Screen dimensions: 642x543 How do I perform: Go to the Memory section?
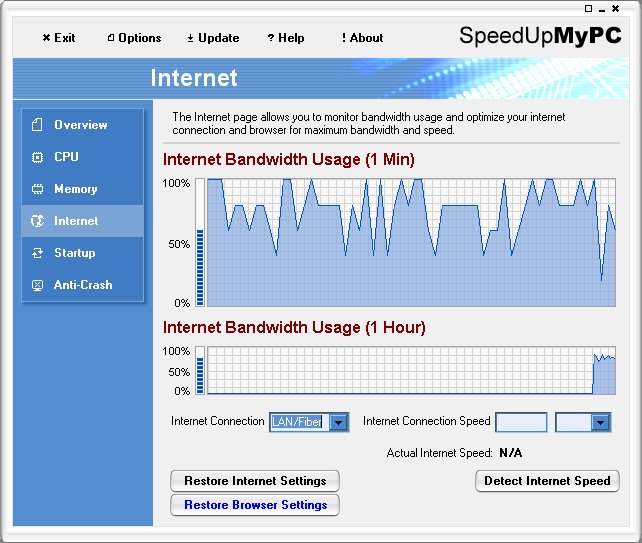83,189
